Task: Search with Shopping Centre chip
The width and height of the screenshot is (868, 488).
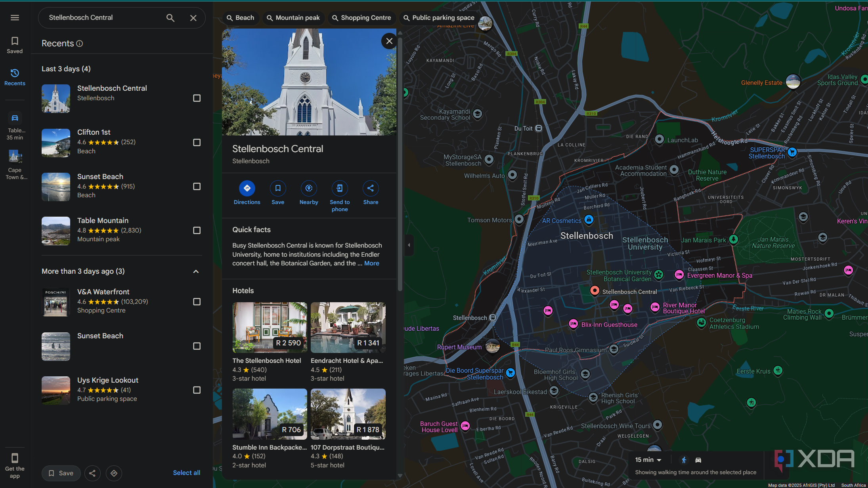Action: pyautogui.click(x=361, y=18)
